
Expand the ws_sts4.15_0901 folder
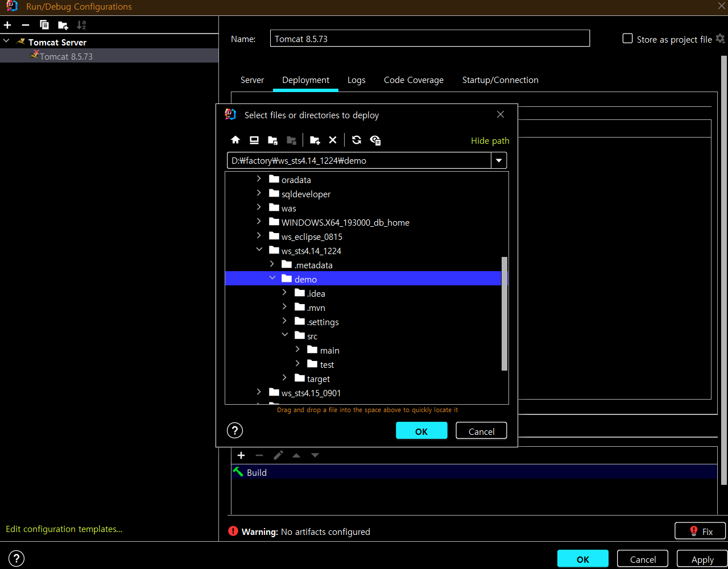[x=259, y=392]
